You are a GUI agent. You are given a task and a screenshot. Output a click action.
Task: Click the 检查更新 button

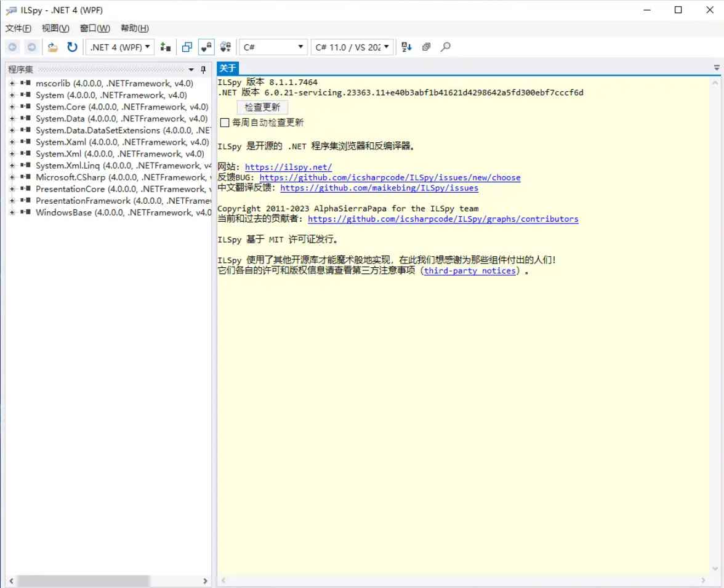[262, 107]
